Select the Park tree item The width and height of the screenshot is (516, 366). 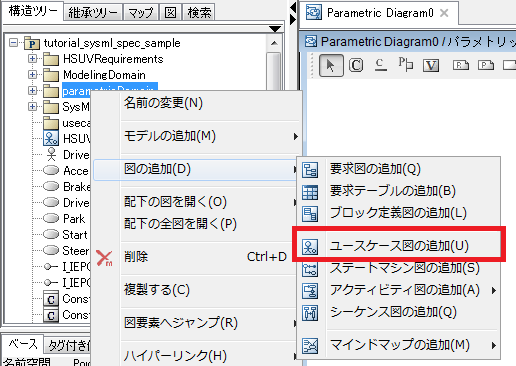click(x=74, y=219)
